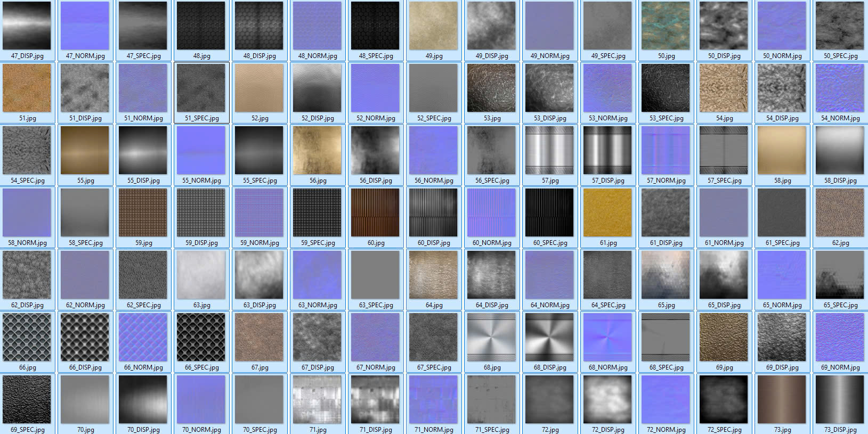Viewport: 868px width, 434px height.
Task: Select the 64.jpg hammered gold texture
Action: pos(433,275)
